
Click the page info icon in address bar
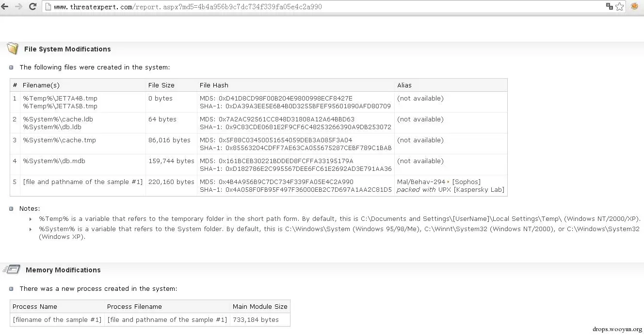point(48,7)
